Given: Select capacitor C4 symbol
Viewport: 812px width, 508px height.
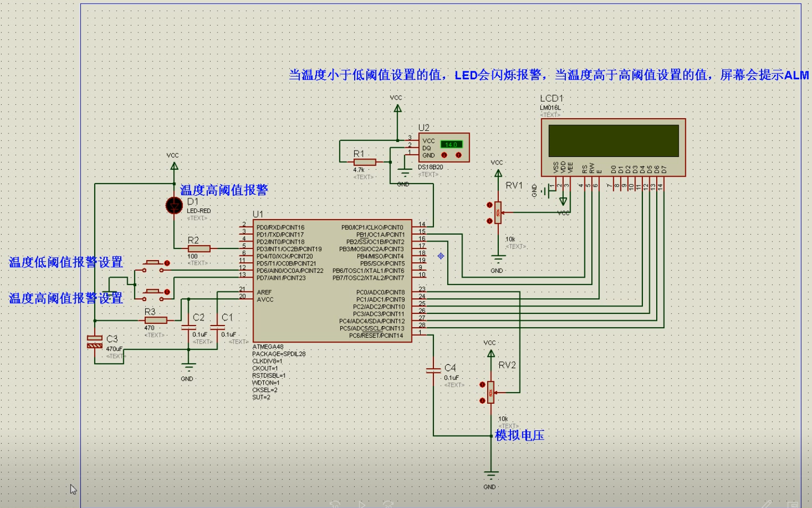Looking at the screenshot, I should 433,370.
